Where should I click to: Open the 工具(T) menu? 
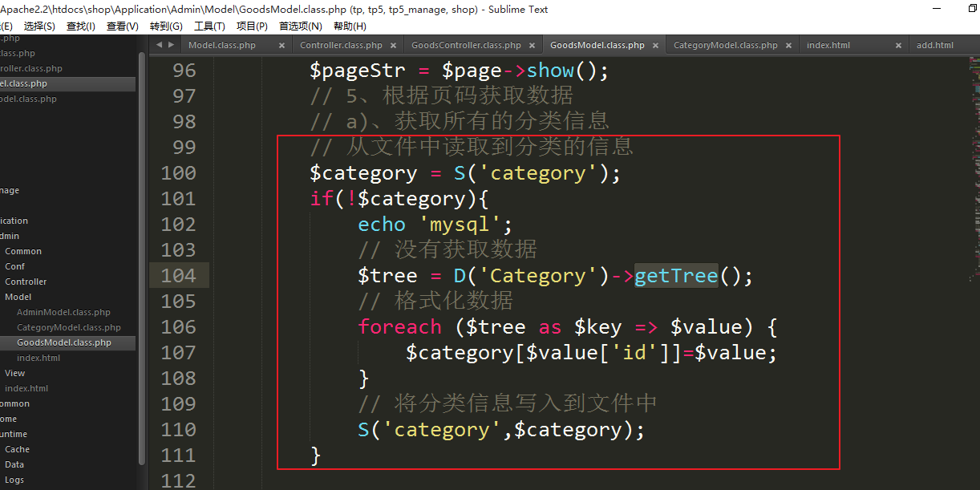[209, 26]
